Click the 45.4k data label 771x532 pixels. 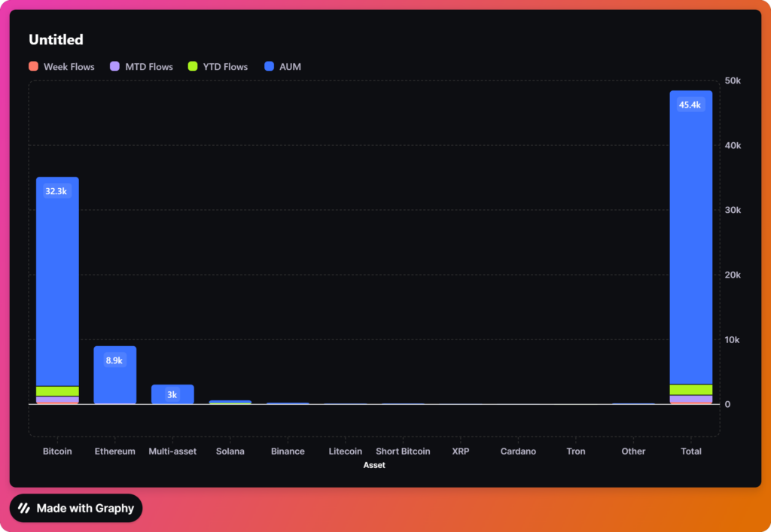690,105
